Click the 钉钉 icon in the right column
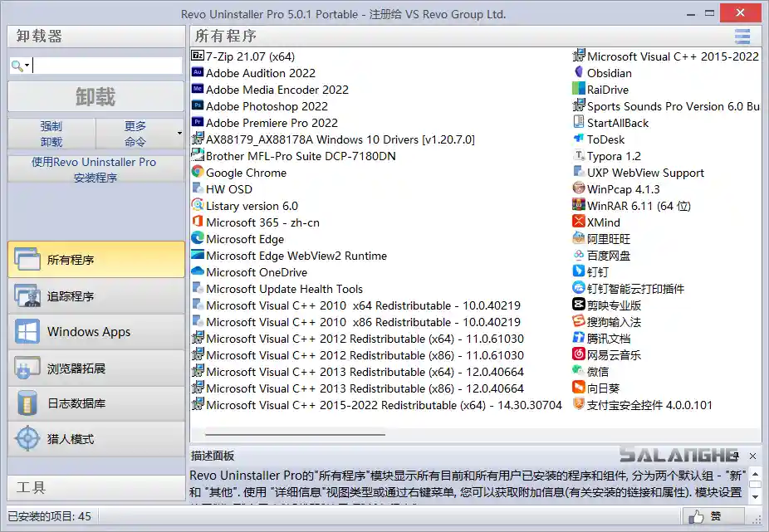Viewport: 769px width, 532px height. (580, 272)
